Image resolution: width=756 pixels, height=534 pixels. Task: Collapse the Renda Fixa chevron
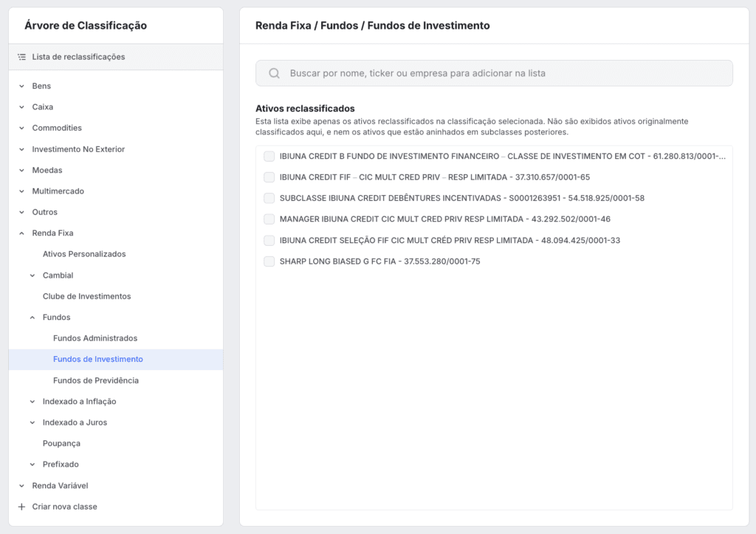click(x=21, y=233)
